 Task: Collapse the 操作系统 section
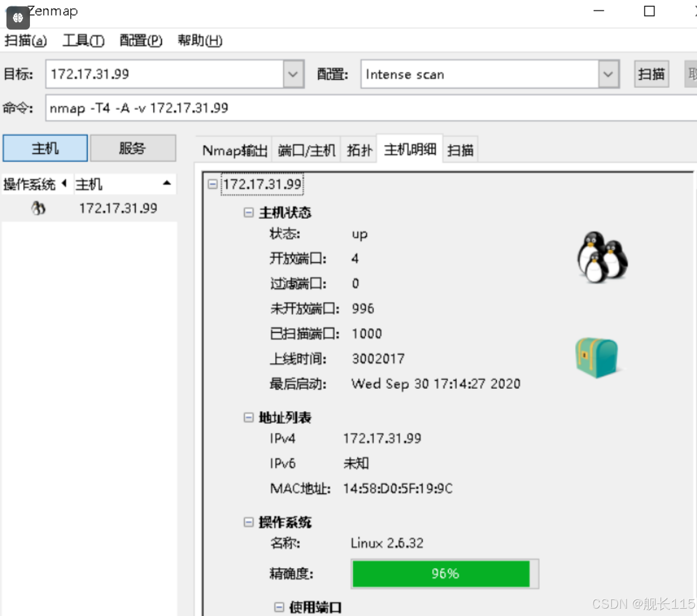(248, 522)
